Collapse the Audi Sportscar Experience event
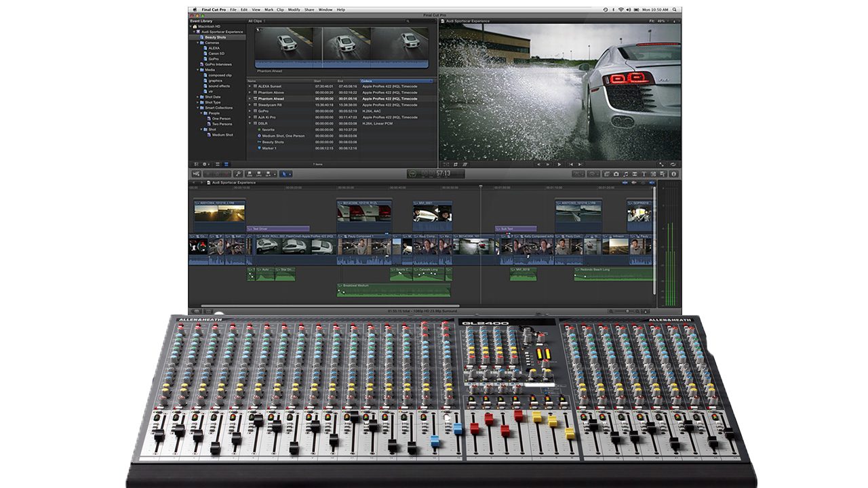Image resolution: width=868 pixels, height=488 pixels. (x=195, y=32)
